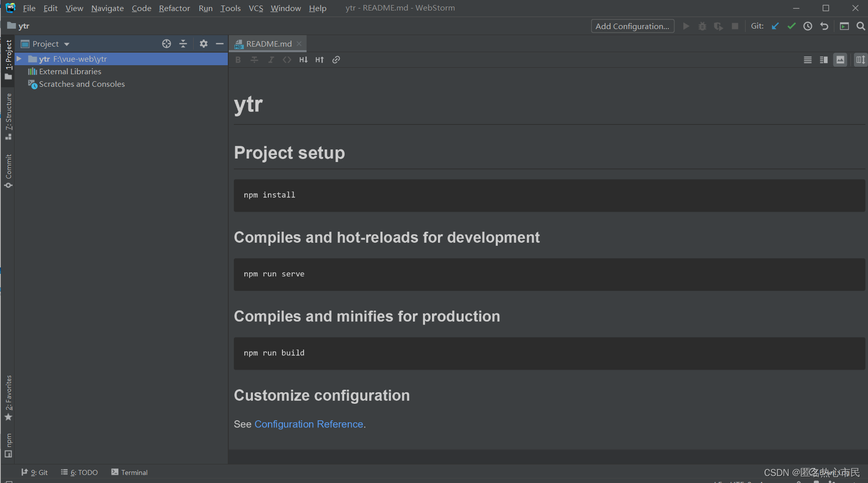Click the Bold formatting icon
Viewport: 868px width, 483px height.
point(238,60)
